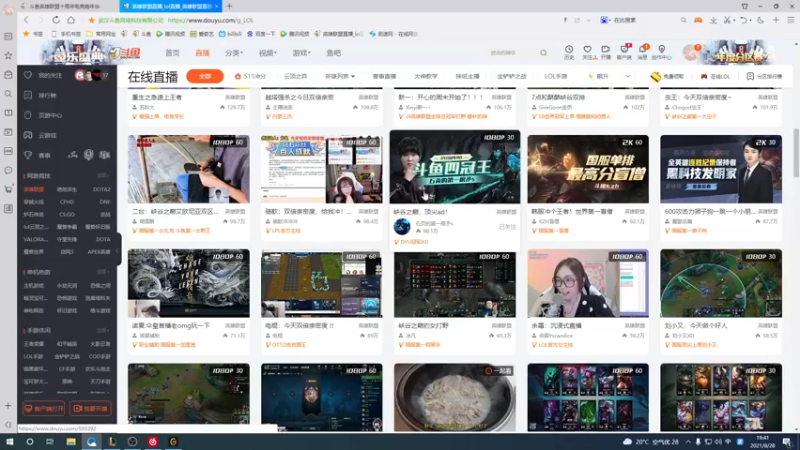Open the 国服单排最高分盲僧 stream thumbnail
This screenshot has width=800, height=450.
coord(588,169)
